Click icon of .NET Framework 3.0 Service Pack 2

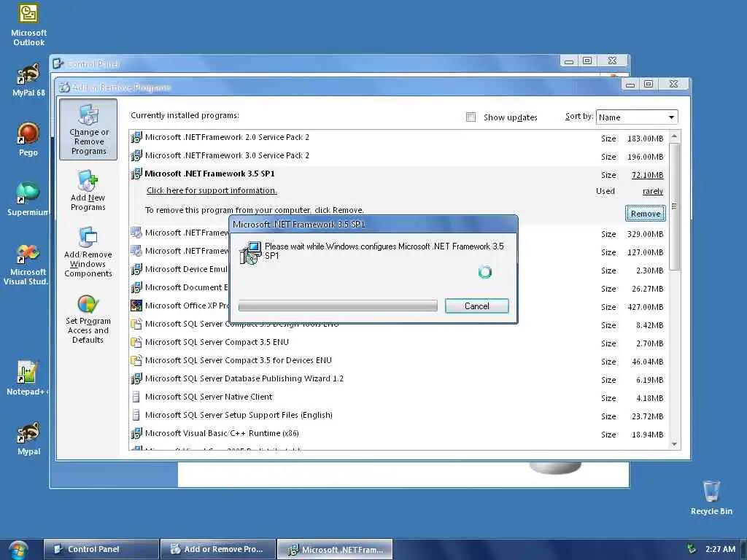point(136,155)
